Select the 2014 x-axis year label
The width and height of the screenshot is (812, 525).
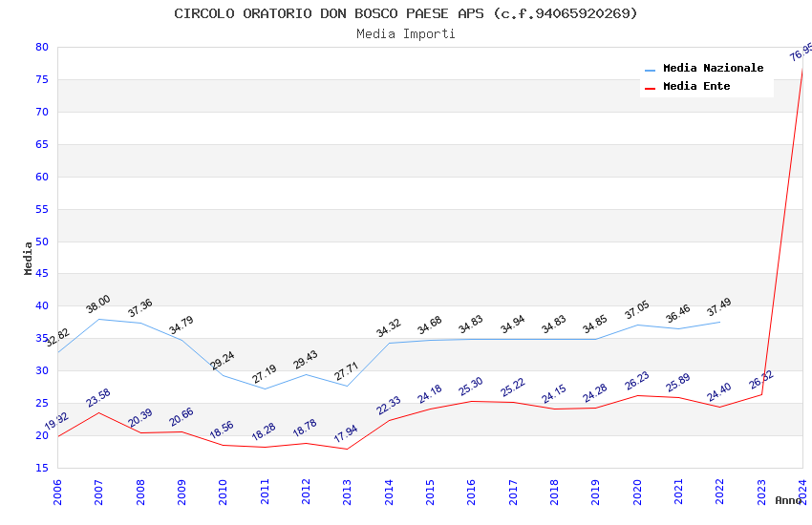pyautogui.click(x=389, y=492)
